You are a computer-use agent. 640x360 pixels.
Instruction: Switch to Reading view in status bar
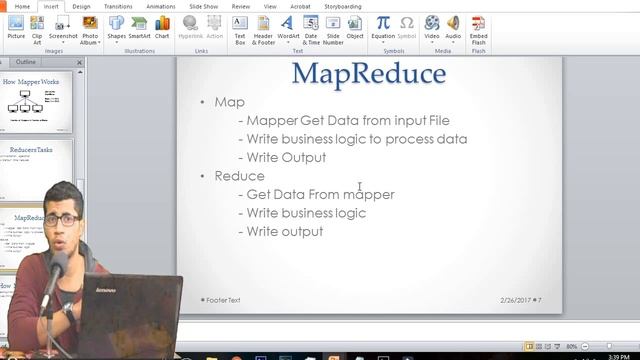click(x=548, y=347)
